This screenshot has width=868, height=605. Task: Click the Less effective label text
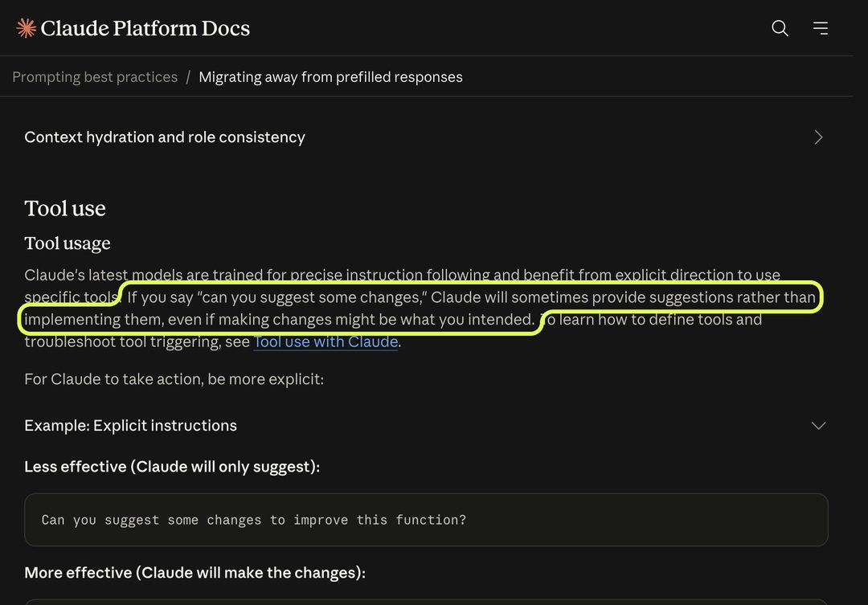tap(172, 467)
